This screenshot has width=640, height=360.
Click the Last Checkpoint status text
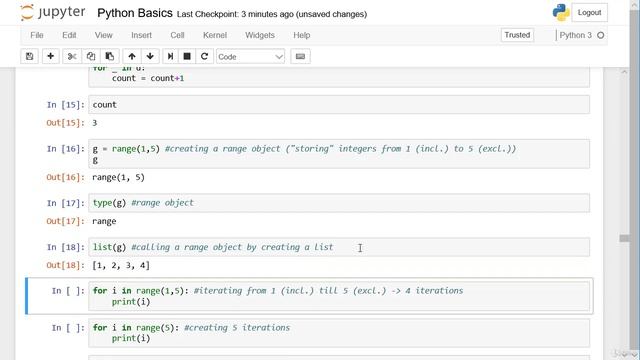pos(272,14)
